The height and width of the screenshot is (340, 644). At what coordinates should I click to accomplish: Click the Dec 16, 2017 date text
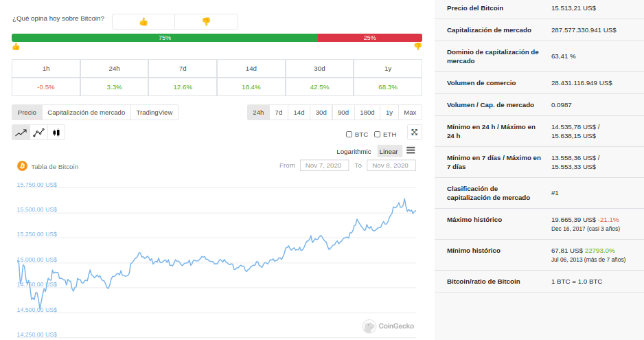pos(568,229)
